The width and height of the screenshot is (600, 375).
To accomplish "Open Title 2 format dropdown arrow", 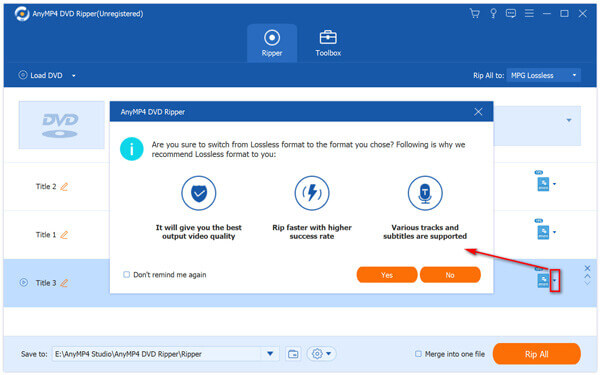I will [554, 184].
